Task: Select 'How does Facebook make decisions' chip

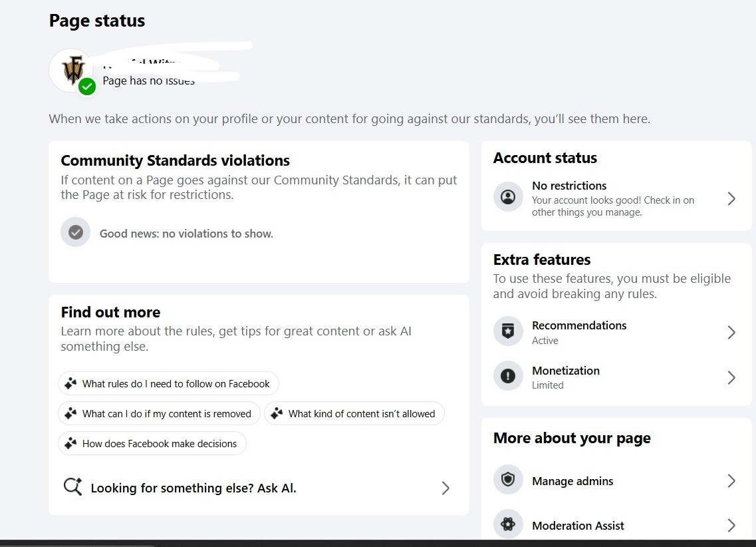Action: pos(152,443)
